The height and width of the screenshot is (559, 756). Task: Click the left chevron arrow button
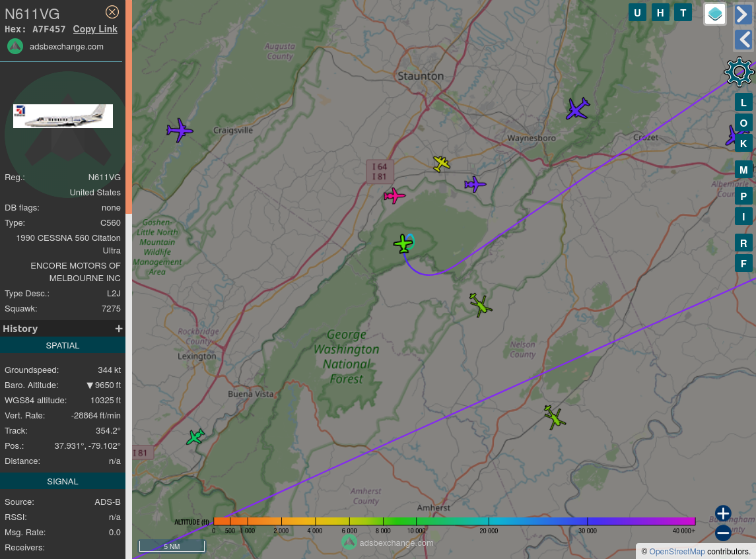click(x=743, y=40)
